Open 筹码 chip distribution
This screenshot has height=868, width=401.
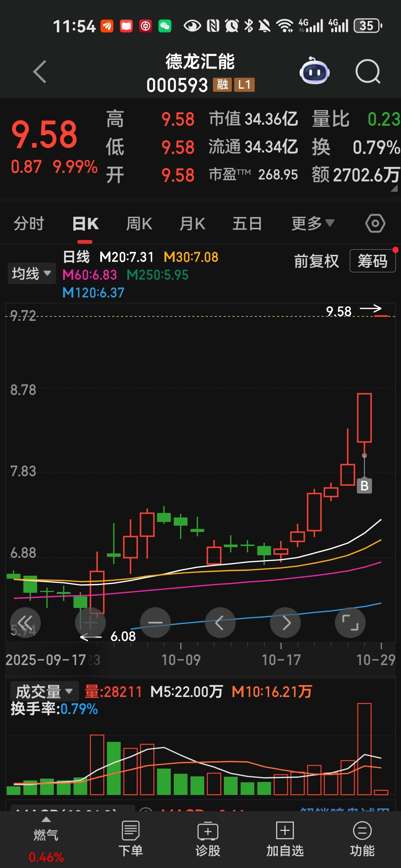pos(372,261)
